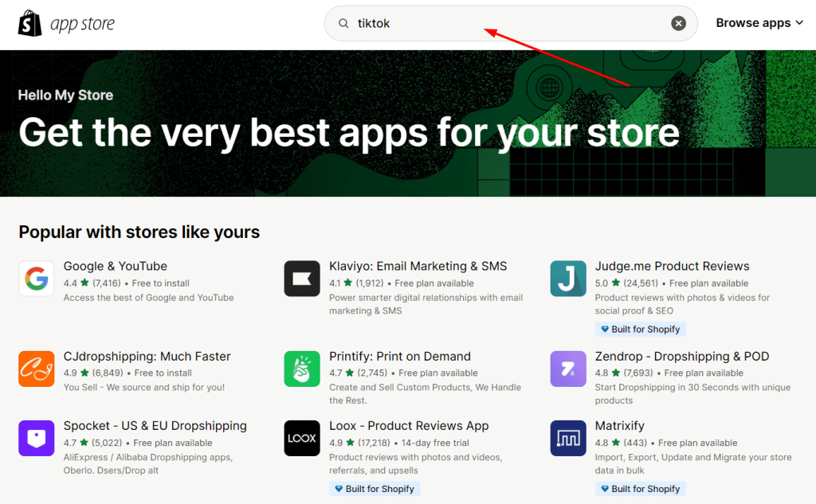Click the Matrixify app icon

point(567,438)
